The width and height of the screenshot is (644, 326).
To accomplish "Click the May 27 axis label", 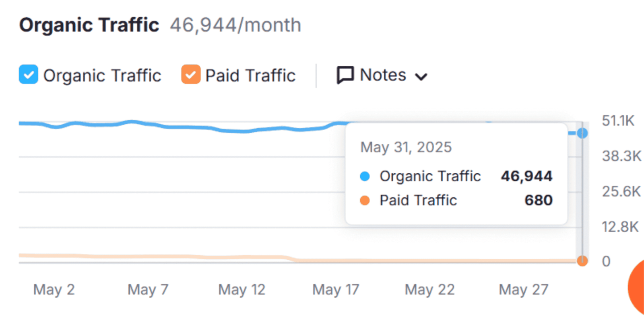I will (x=523, y=289).
